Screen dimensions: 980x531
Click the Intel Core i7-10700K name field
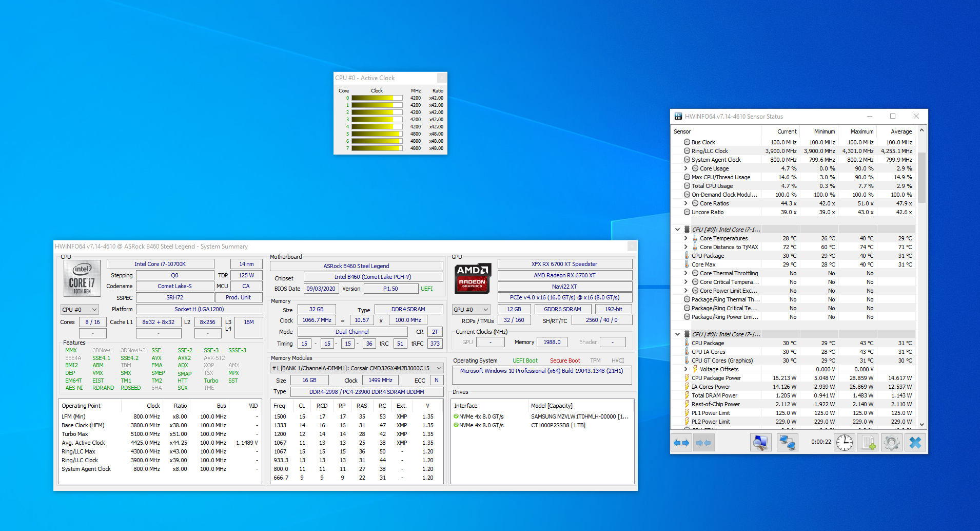point(160,264)
